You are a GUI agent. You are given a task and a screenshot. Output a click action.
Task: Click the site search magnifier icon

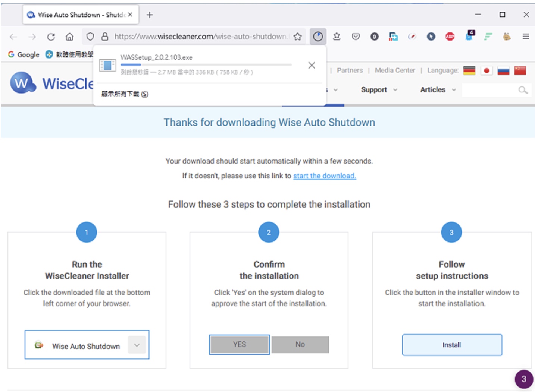pos(523,90)
